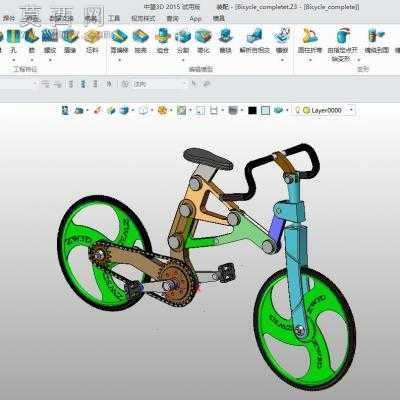Expand the dropdown next to the color palette icon
The height and width of the screenshot is (400, 400).
171,110
